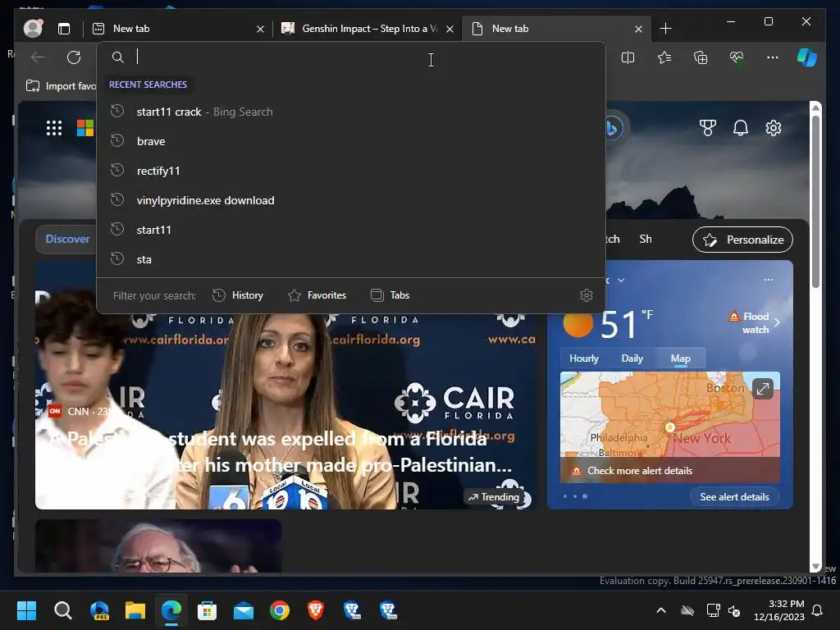Viewport: 840px width, 630px height.
Task: Choose 'start11' recent search
Action: (351, 230)
